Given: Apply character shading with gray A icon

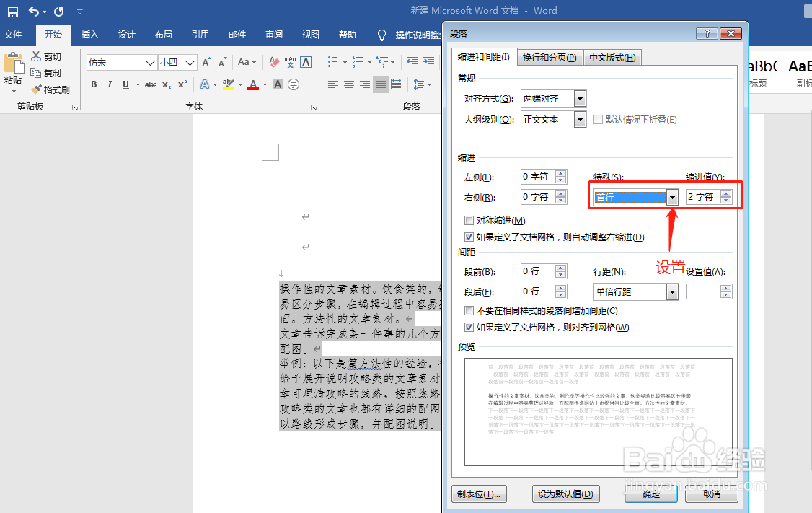Looking at the screenshot, I should [278, 84].
